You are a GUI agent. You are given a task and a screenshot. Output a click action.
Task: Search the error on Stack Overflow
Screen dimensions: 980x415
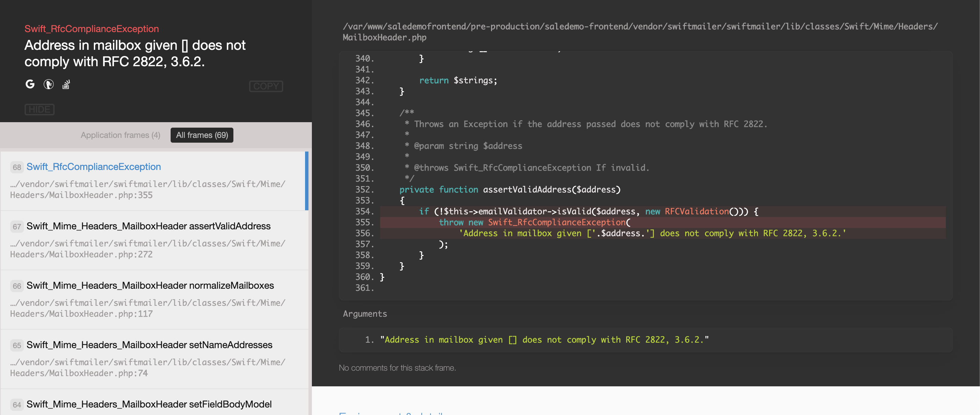pos(66,84)
